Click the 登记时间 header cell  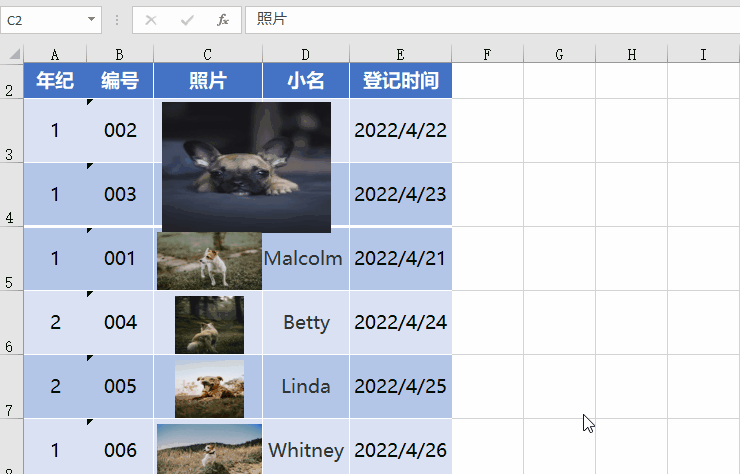400,81
